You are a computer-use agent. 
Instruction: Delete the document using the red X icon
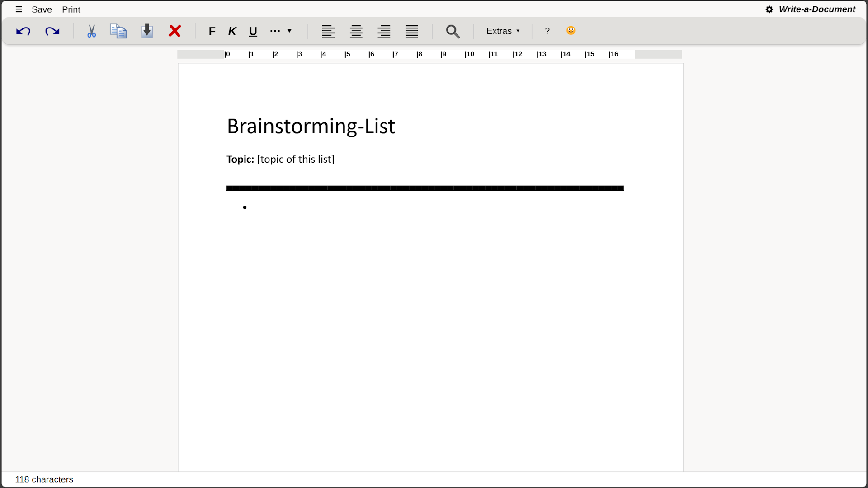coord(175,31)
